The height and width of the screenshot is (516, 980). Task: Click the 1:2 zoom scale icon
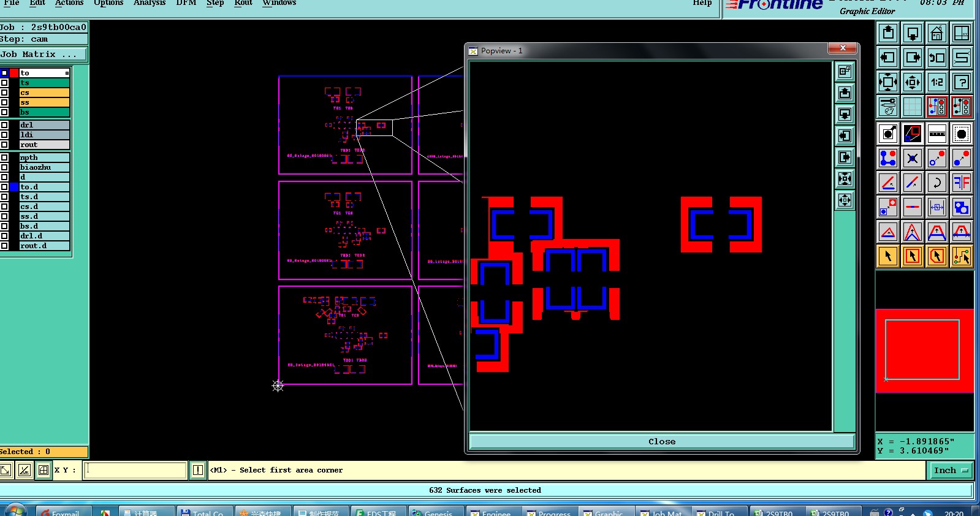coord(937,82)
